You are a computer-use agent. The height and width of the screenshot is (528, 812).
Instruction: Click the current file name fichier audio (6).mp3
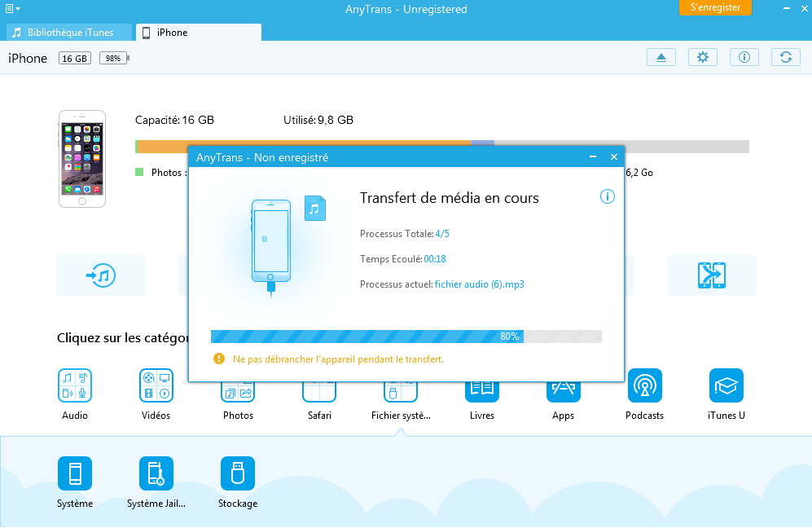pos(480,284)
